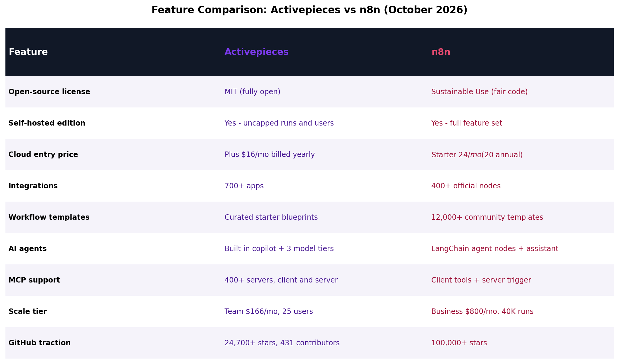Screen dimensions: 619x364
Task: Click the 'MCP support' row label
Action: tap(34, 280)
